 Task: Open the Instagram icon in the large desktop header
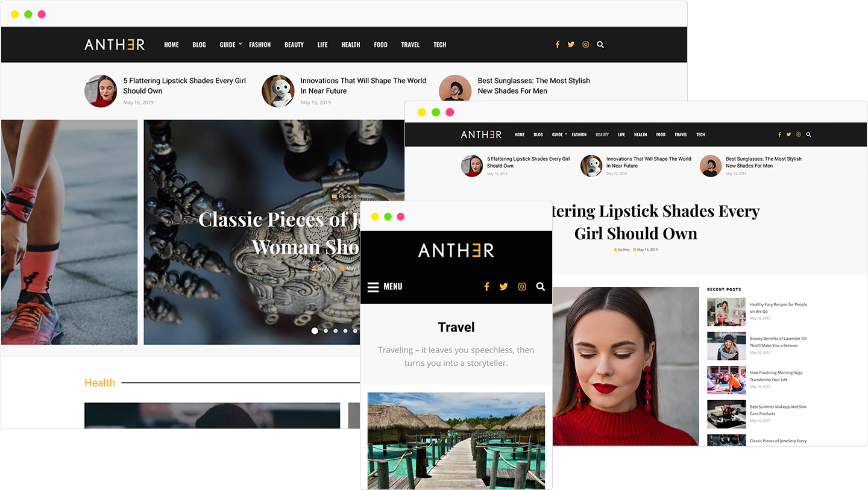point(585,45)
